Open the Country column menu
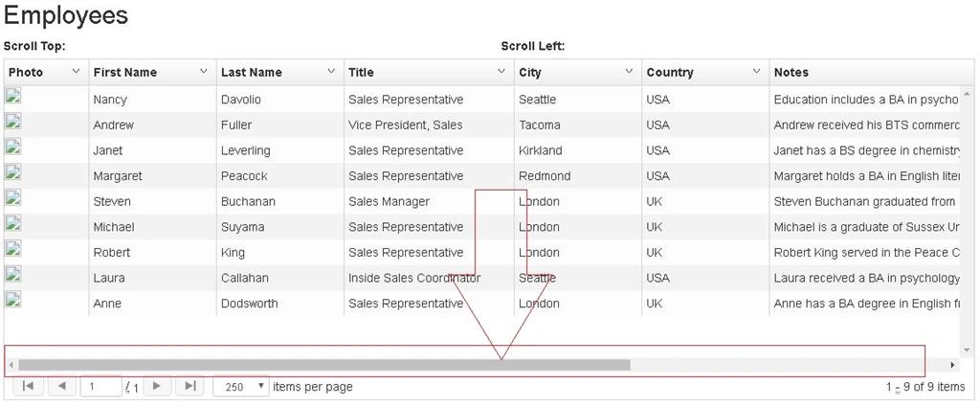This screenshot has height=407, width=980. tap(756, 72)
